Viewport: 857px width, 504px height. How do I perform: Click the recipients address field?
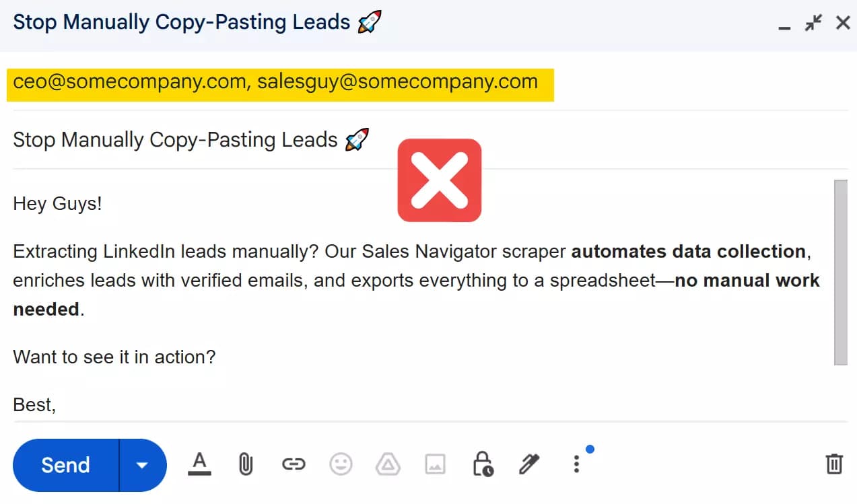click(430, 83)
